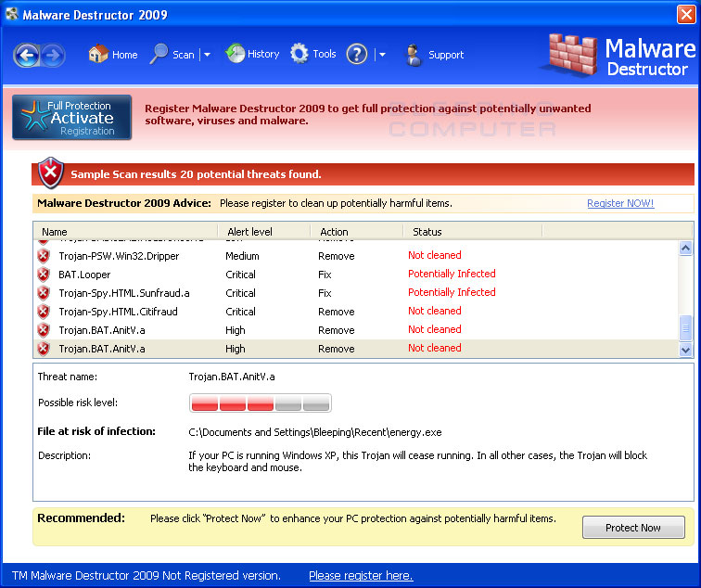Image resolution: width=701 pixels, height=588 pixels.
Task: Open Support person icon
Action: 414,55
